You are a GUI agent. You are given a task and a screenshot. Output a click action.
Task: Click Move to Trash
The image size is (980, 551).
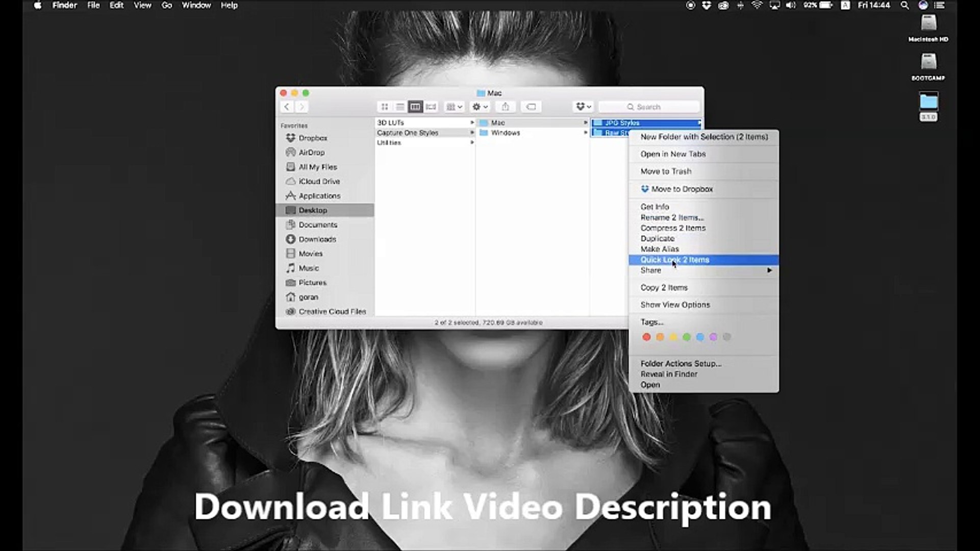click(x=666, y=171)
